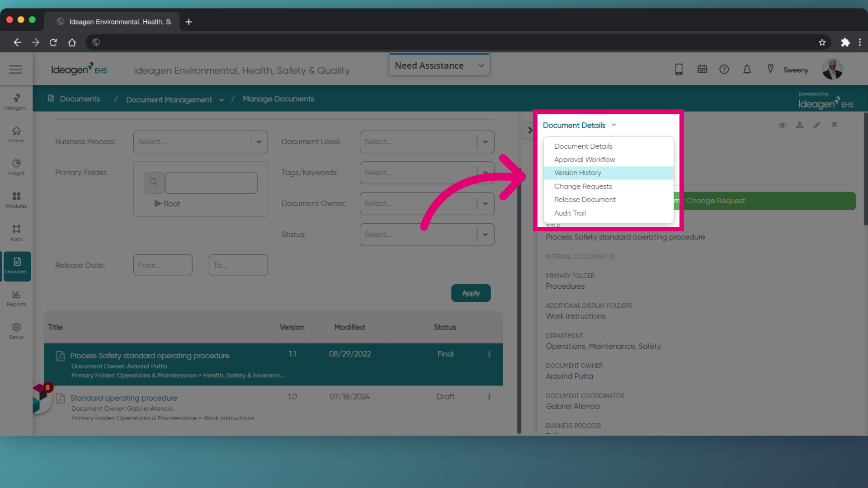Click the help question mark icon
Viewport: 868px width, 488px height.
[x=724, y=69]
